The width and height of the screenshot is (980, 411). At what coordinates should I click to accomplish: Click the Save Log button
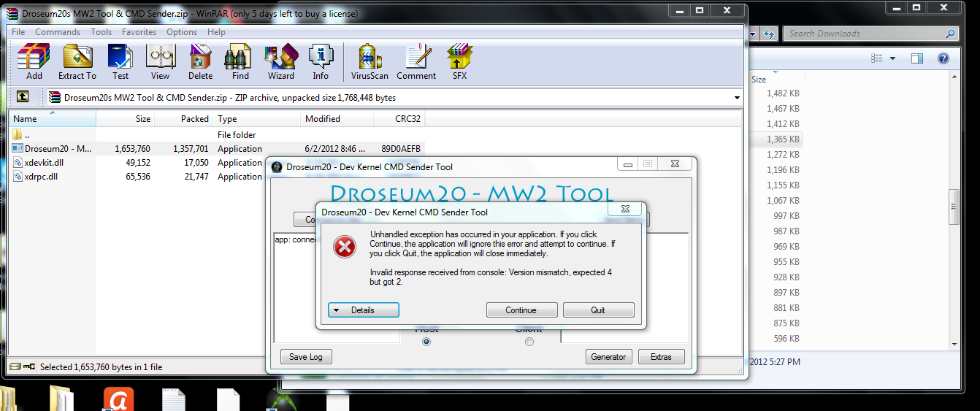[306, 357]
